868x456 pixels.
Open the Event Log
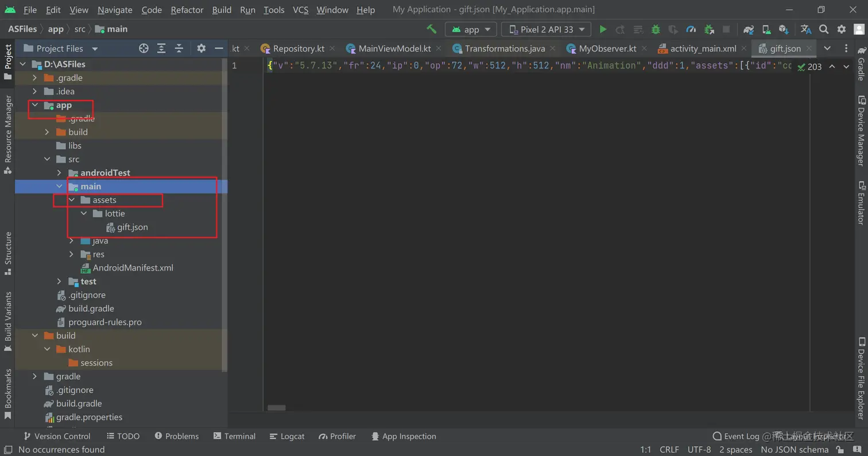[735, 436]
